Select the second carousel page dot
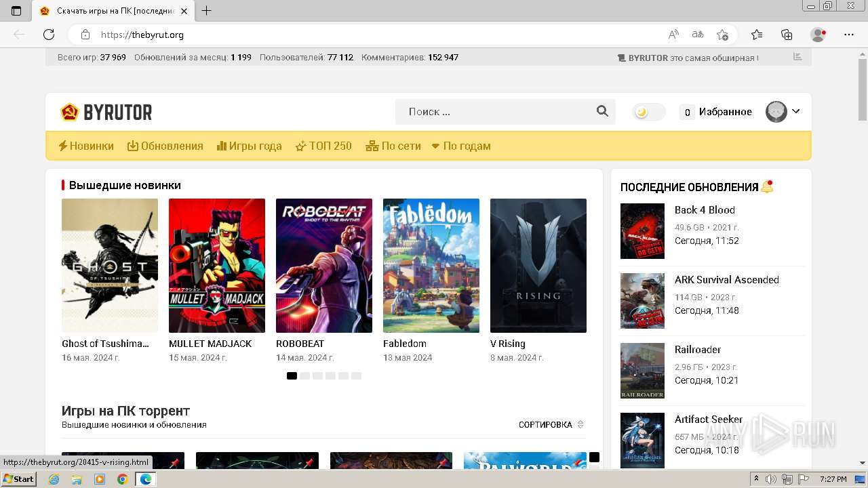 pyautogui.click(x=304, y=375)
